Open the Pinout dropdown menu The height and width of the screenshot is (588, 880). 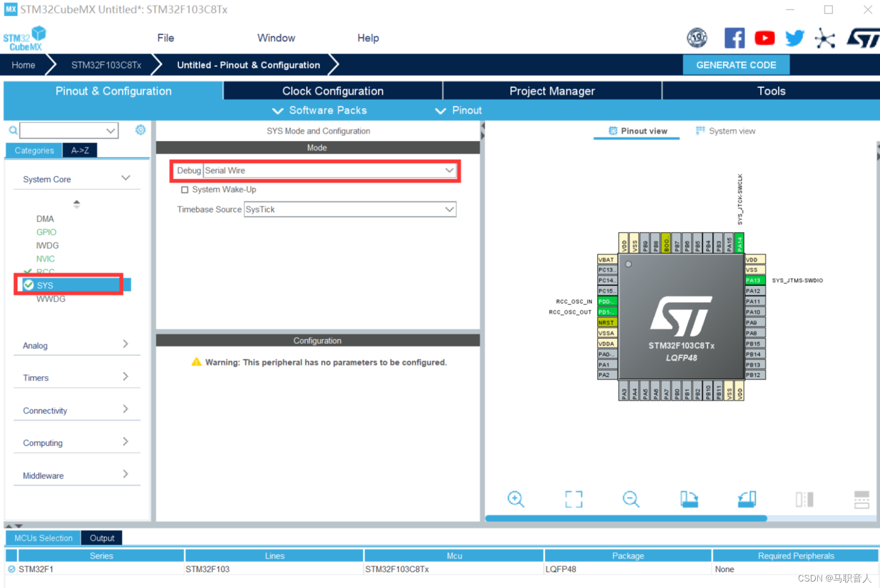458,110
